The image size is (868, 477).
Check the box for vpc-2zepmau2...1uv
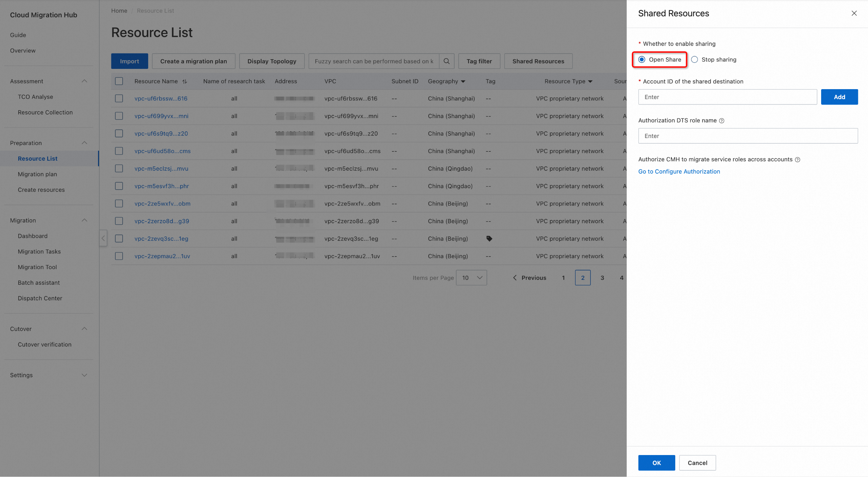(119, 256)
